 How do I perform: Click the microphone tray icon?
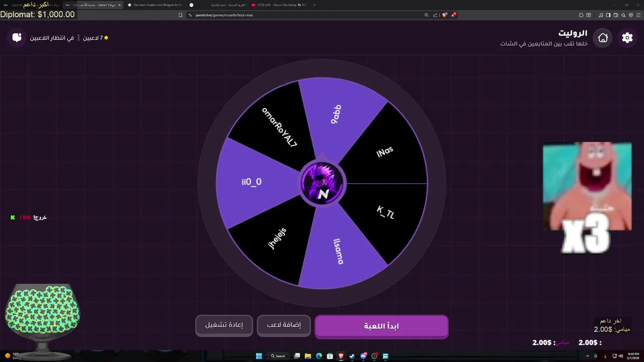[x=596, y=356]
